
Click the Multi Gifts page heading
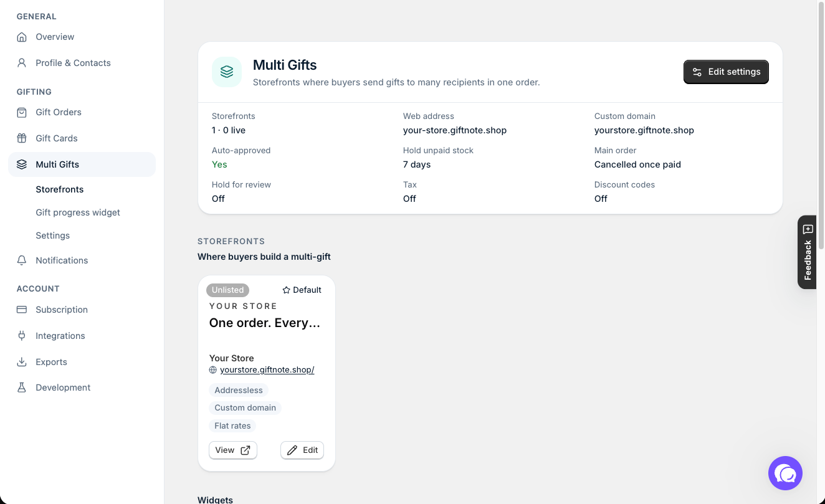point(285,65)
